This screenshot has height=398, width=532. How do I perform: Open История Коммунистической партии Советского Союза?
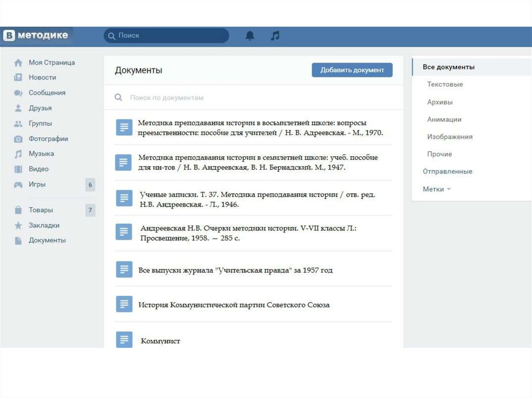coord(234,305)
